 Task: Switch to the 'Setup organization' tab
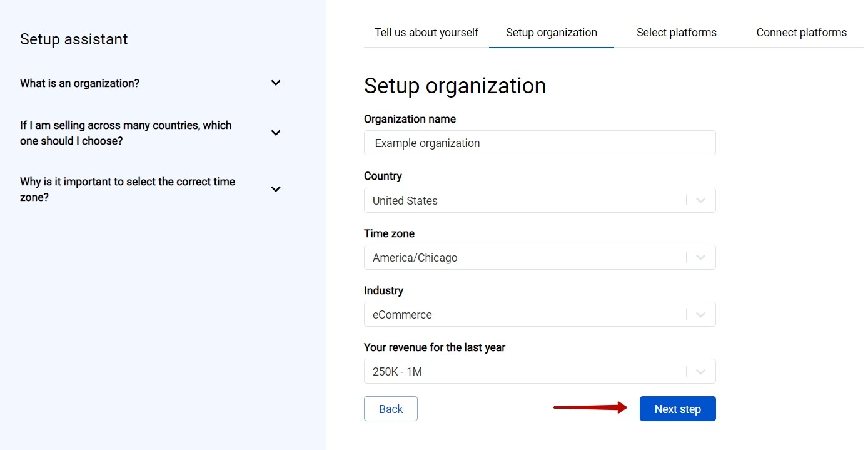551,32
